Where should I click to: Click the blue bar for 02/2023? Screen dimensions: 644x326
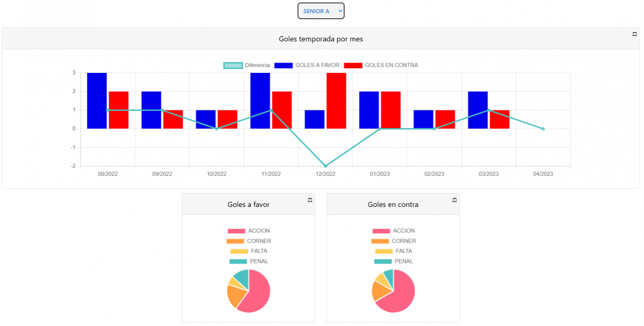[x=423, y=120]
